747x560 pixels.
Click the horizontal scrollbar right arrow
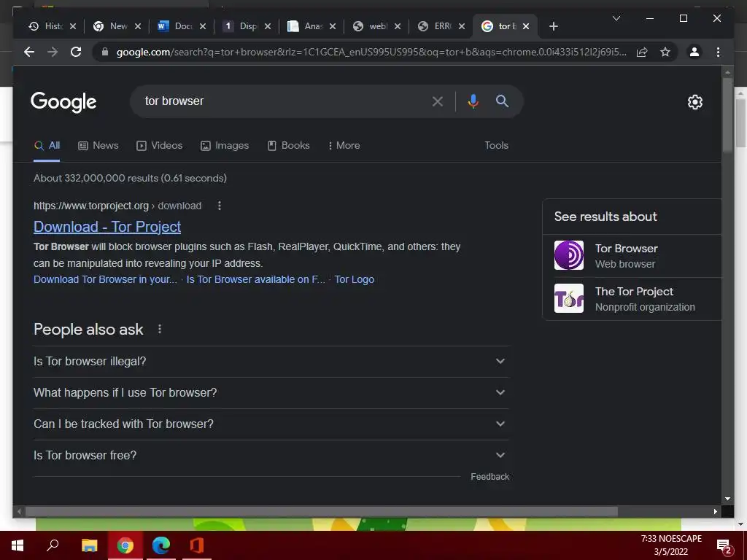point(715,511)
